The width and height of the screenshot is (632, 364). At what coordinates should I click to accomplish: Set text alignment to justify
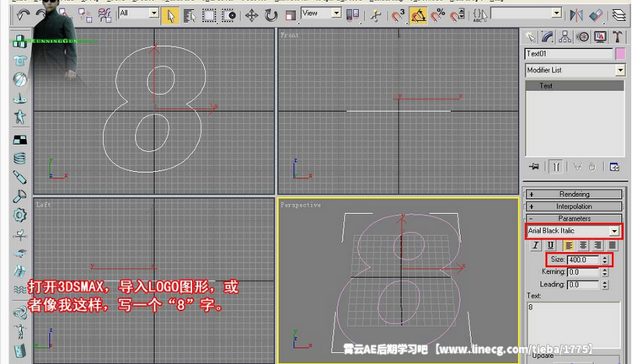click(x=613, y=245)
